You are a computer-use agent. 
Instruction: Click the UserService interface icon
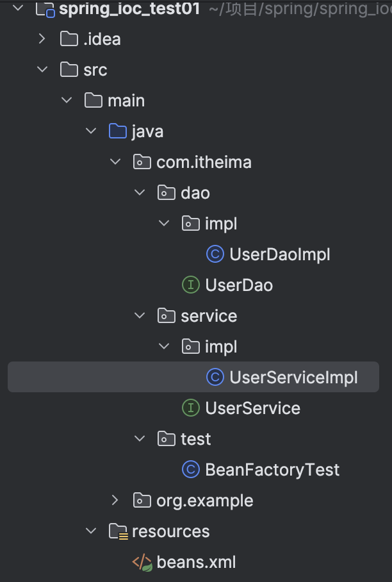pyautogui.click(x=191, y=408)
